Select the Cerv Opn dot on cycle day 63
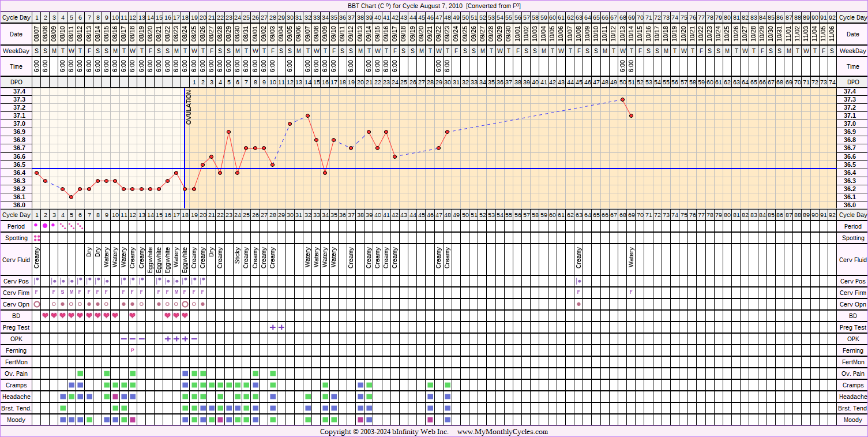Viewport: 868px width, 437px height. pyautogui.click(x=578, y=304)
